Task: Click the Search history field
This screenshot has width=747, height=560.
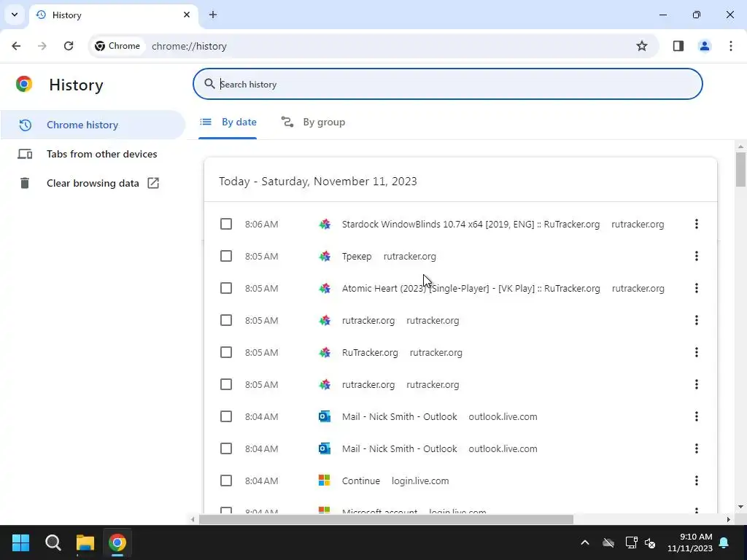Action: point(447,84)
